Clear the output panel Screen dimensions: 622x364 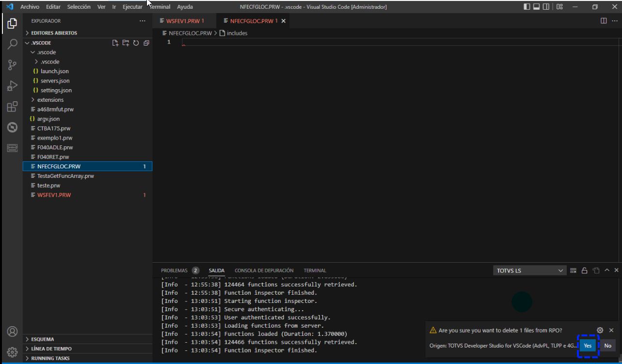(573, 270)
